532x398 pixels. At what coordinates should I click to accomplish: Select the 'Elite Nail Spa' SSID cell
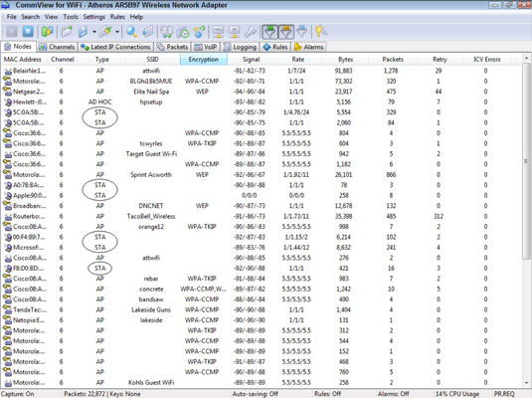click(x=151, y=92)
